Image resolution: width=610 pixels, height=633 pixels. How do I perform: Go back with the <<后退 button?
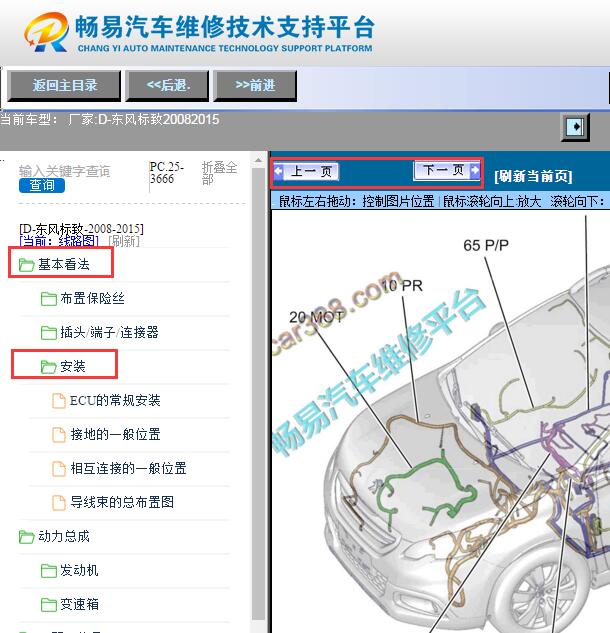[x=167, y=85]
